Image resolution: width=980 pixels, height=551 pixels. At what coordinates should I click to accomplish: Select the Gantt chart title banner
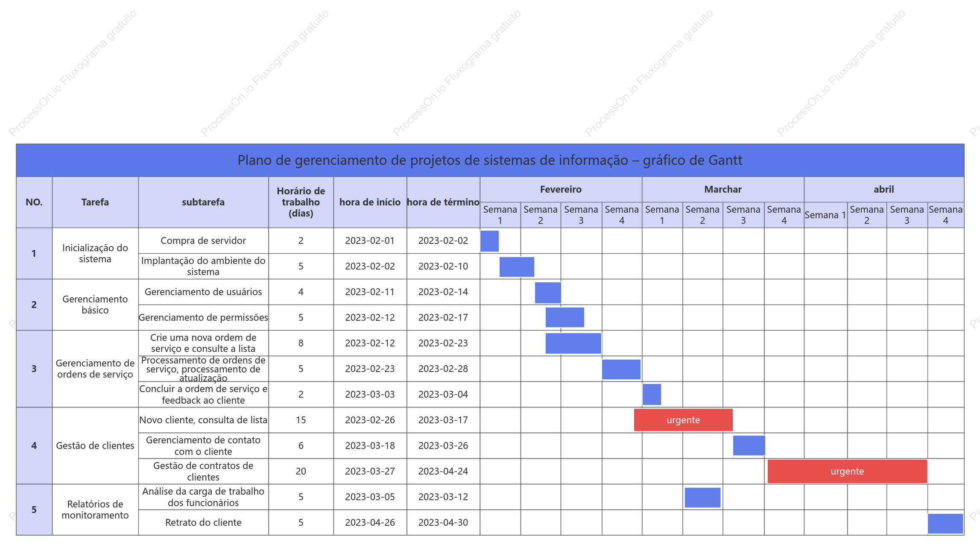click(490, 160)
